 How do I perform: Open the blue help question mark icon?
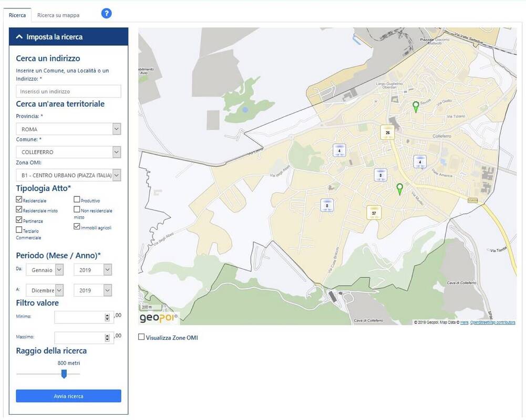tap(106, 14)
